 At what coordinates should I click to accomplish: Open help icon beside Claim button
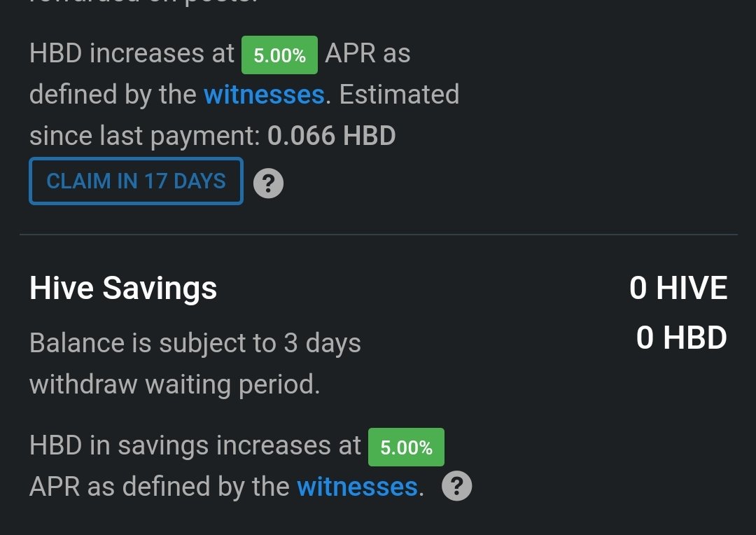(268, 183)
